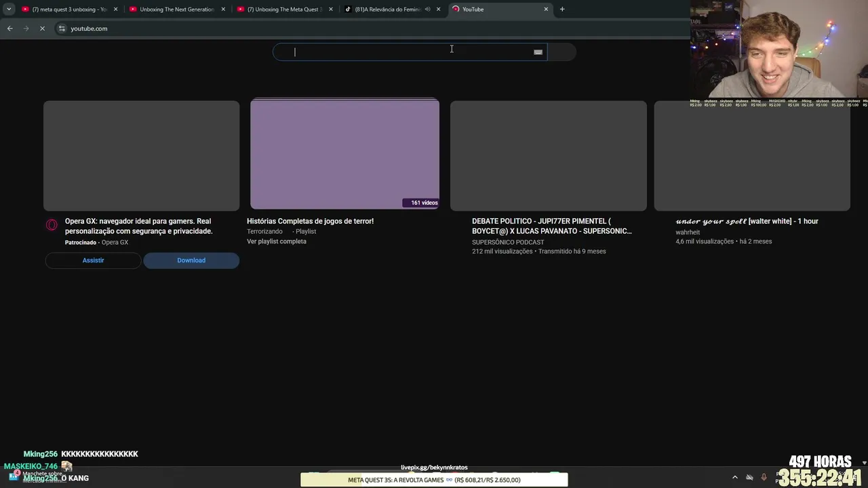Open the Terrorizando channel link

(264, 232)
